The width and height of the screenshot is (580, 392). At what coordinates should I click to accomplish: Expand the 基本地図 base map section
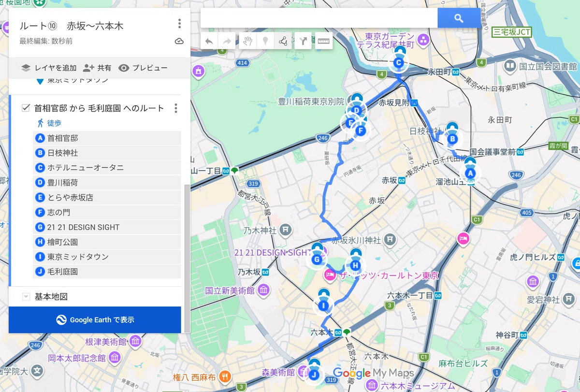click(x=26, y=296)
